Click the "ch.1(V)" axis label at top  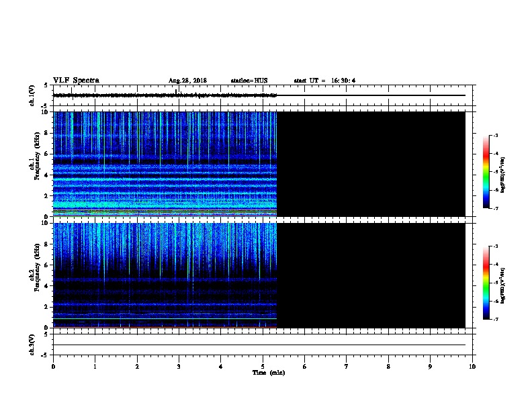(x=32, y=95)
